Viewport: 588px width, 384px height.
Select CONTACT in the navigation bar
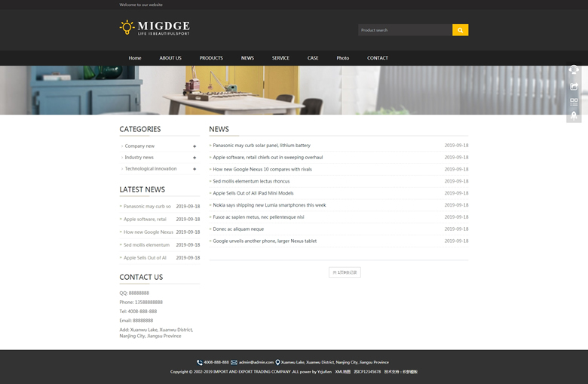click(x=378, y=58)
